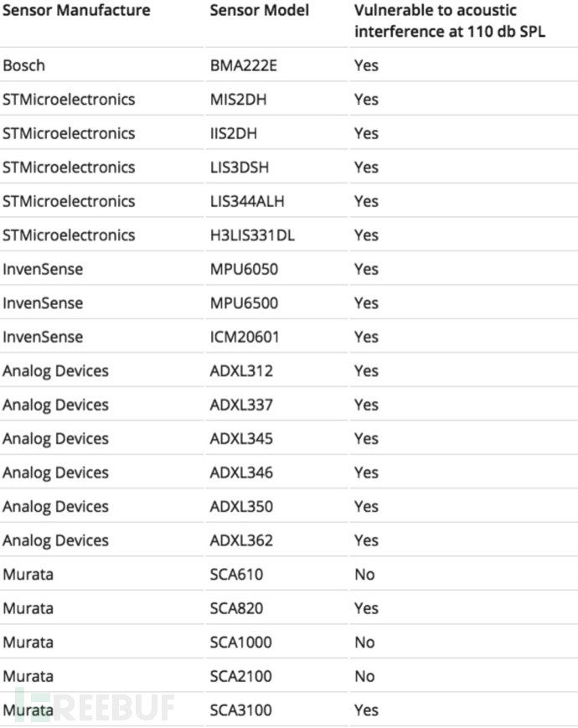Viewport: 578px width, 728px height.
Task: Select the ADXL345 sensor model
Action: click(x=241, y=438)
